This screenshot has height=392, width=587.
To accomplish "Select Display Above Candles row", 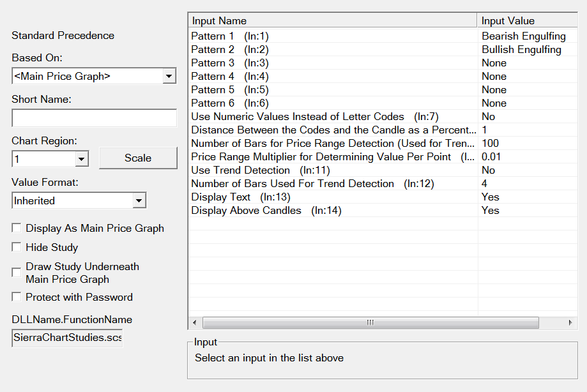I will tap(332, 211).
